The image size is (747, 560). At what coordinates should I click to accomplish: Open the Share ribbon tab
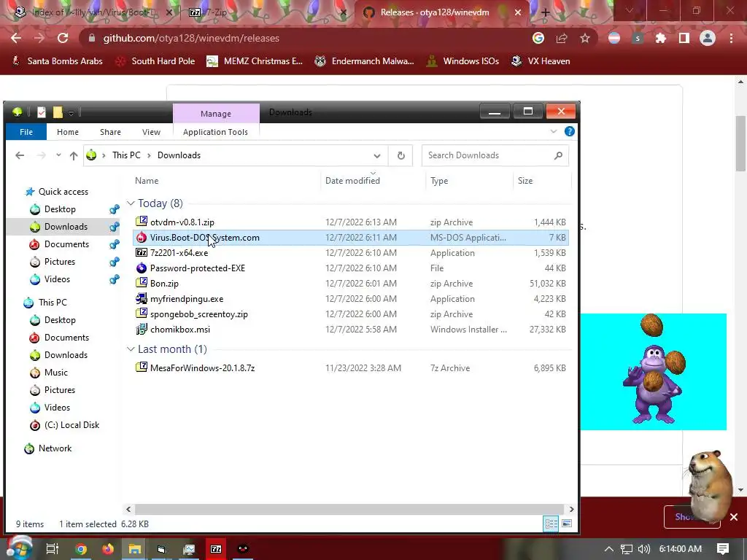point(111,132)
